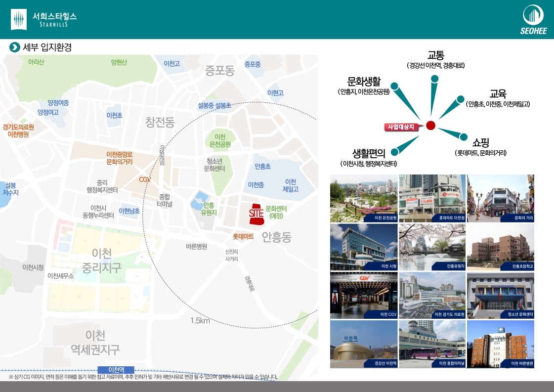Click the 롯데마트 label on map

243,236
